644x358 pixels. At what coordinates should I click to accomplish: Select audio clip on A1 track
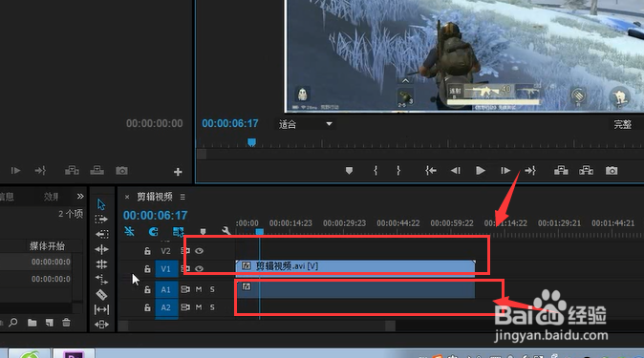[355, 289]
